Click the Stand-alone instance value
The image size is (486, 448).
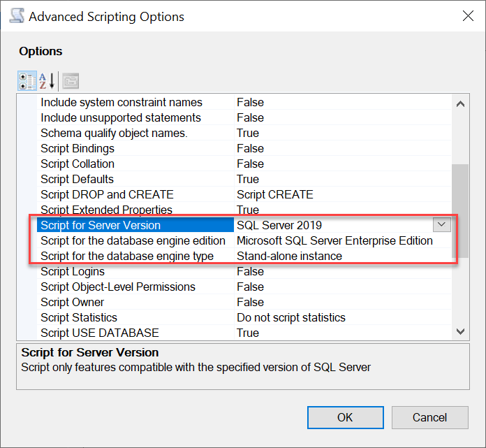[290, 256]
